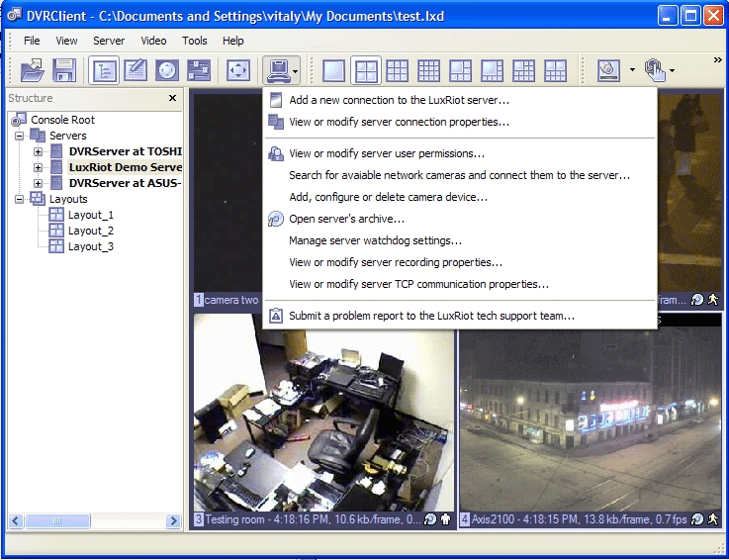Click the Structure panel horizontal scrollbar thumb

(x=45, y=521)
